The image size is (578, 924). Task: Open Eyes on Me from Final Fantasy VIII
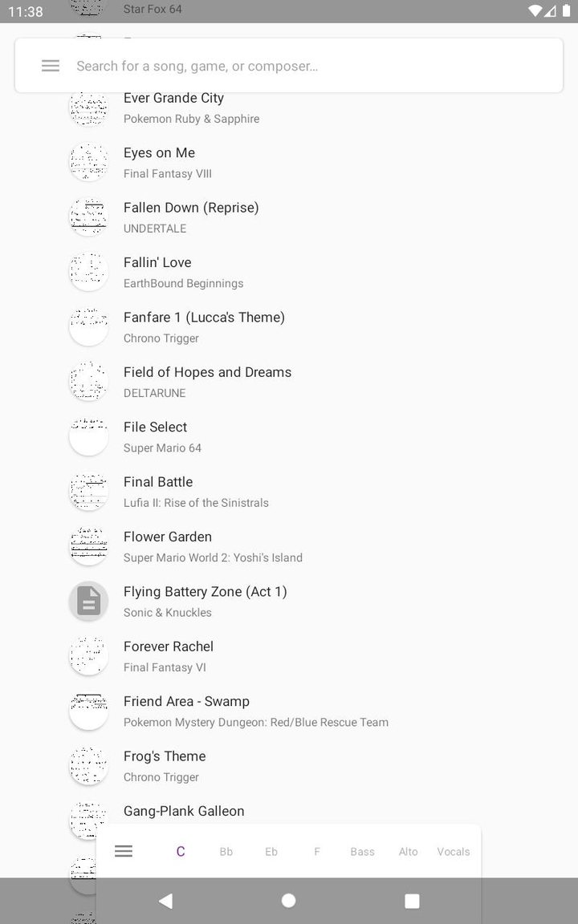click(x=201, y=161)
